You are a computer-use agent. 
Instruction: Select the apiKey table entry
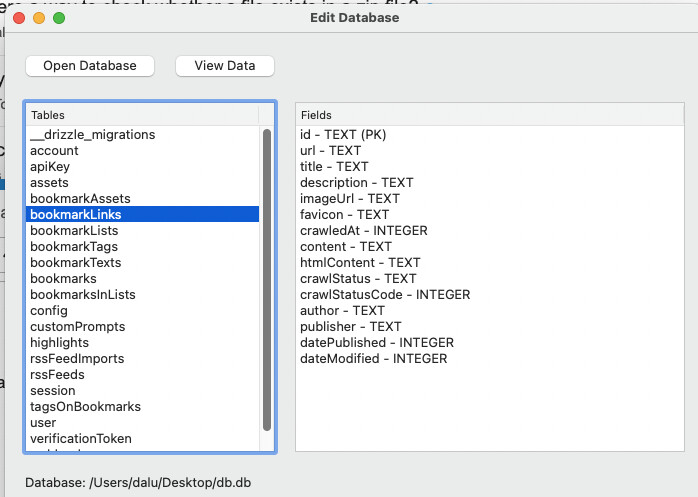pos(50,167)
